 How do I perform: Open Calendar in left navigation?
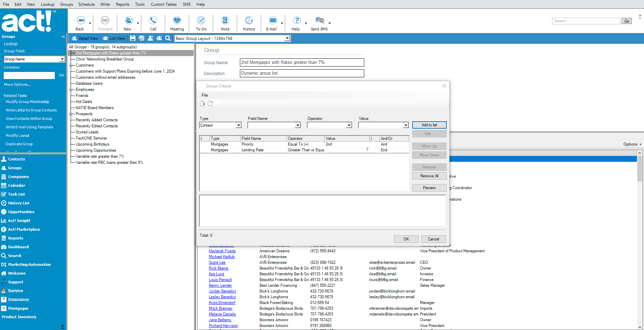point(17,185)
